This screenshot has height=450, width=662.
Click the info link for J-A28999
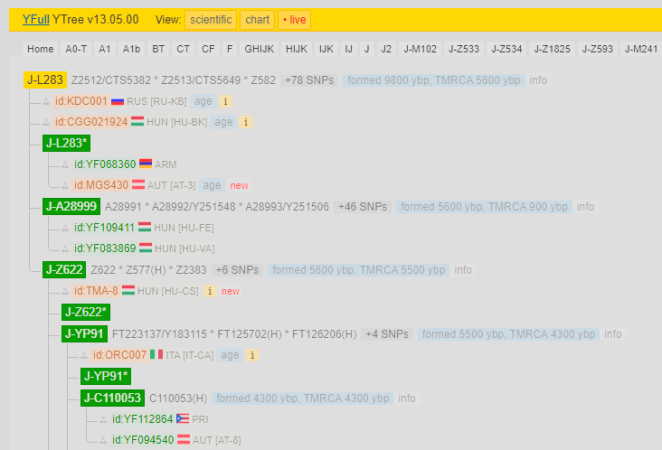586,207
